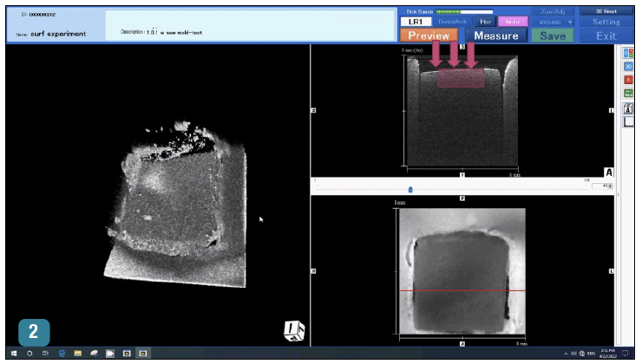Toggle the DentalArch mode button
Screen dimensions: 642x364
coord(454,22)
